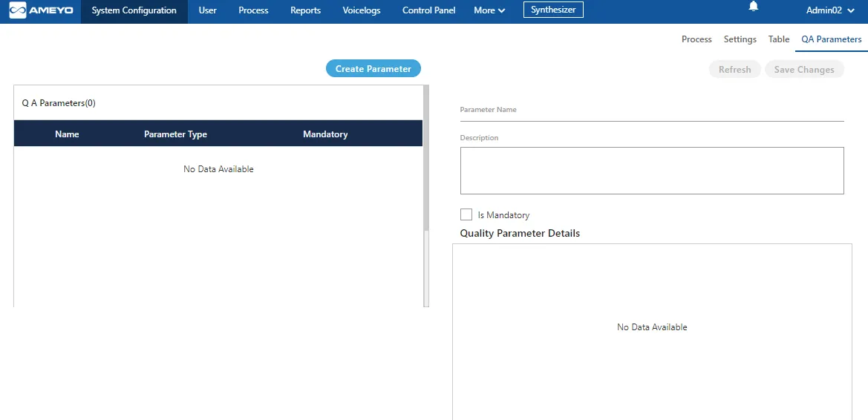Open the Reports menu
The width and height of the screenshot is (868, 420).
(x=306, y=10)
